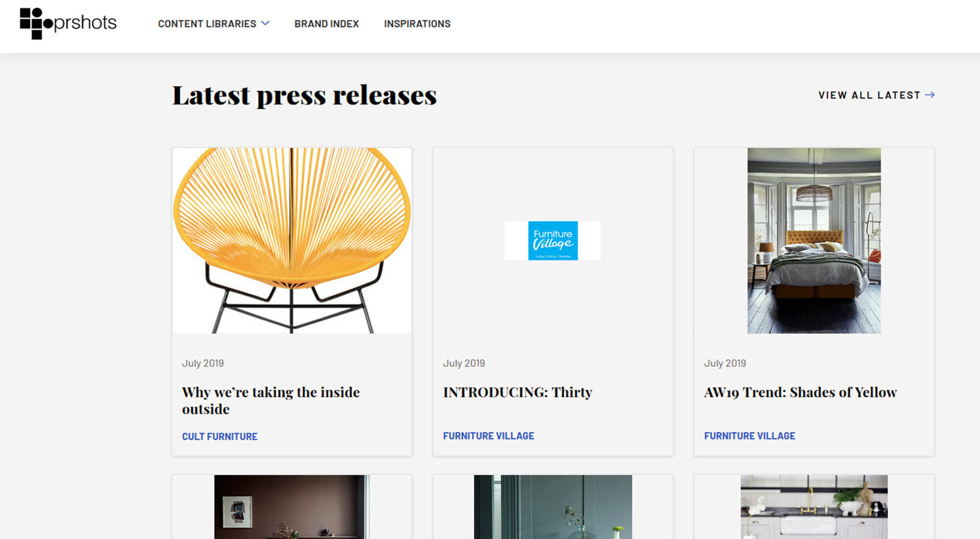Viewport: 980px width, 539px height.
Task: Open the Content Libraries menu
Action: click(x=207, y=24)
